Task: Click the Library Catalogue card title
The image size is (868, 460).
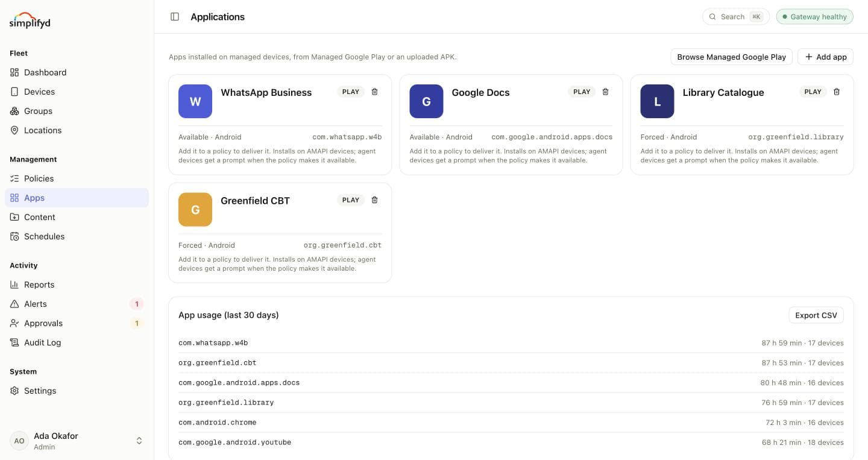Action: click(x=723, y=92)
